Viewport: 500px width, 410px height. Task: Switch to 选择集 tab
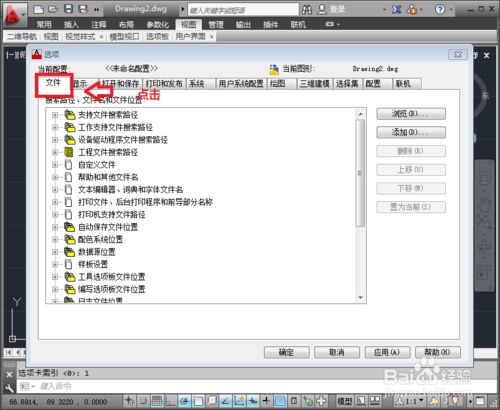click(x=347, y=84)
